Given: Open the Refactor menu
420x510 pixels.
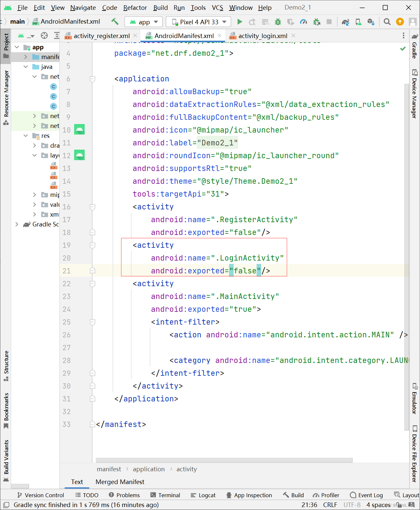Looking at the screenshot, I should [x=135, y=8].
